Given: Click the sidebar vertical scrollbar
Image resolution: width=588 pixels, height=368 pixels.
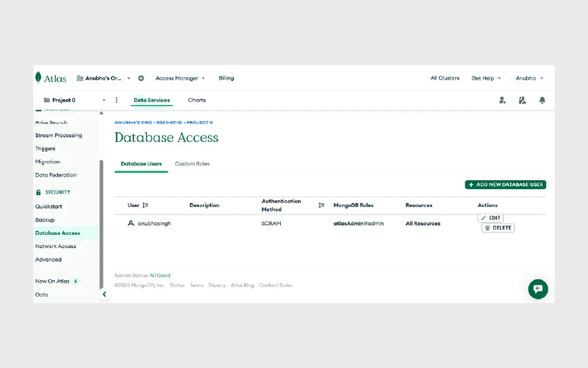Looking at the screenshot, I should coord(101,224).
